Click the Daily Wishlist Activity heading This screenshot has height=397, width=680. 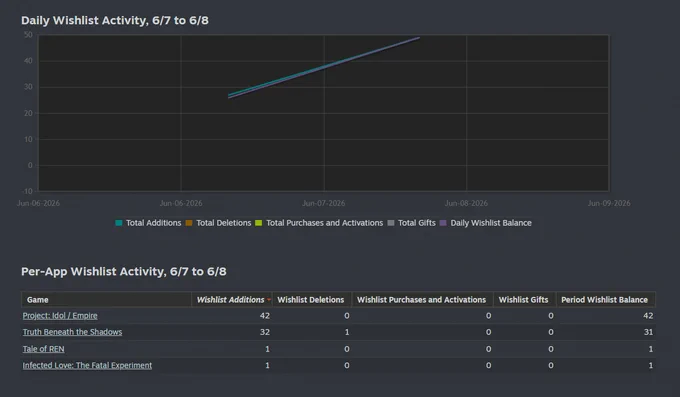(115, 20)
